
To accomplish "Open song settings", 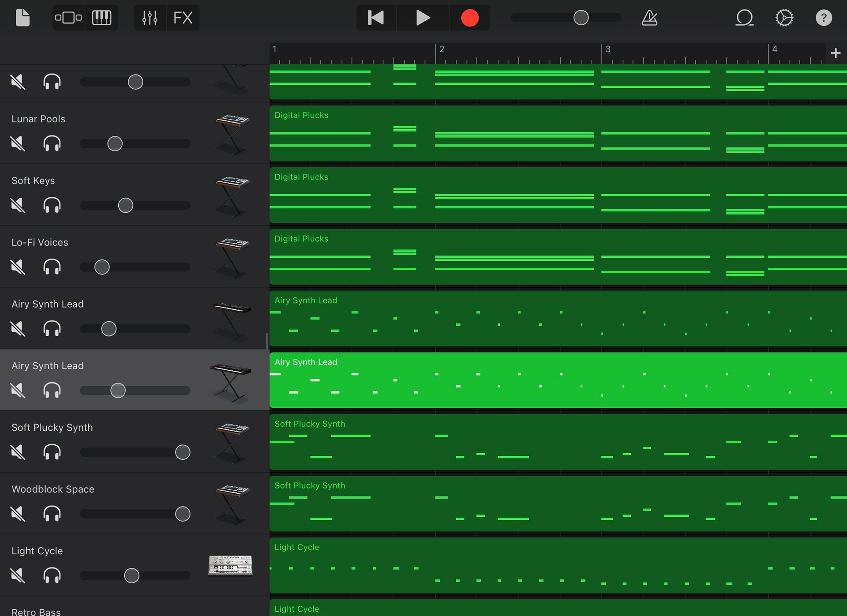I will point(784,18).
